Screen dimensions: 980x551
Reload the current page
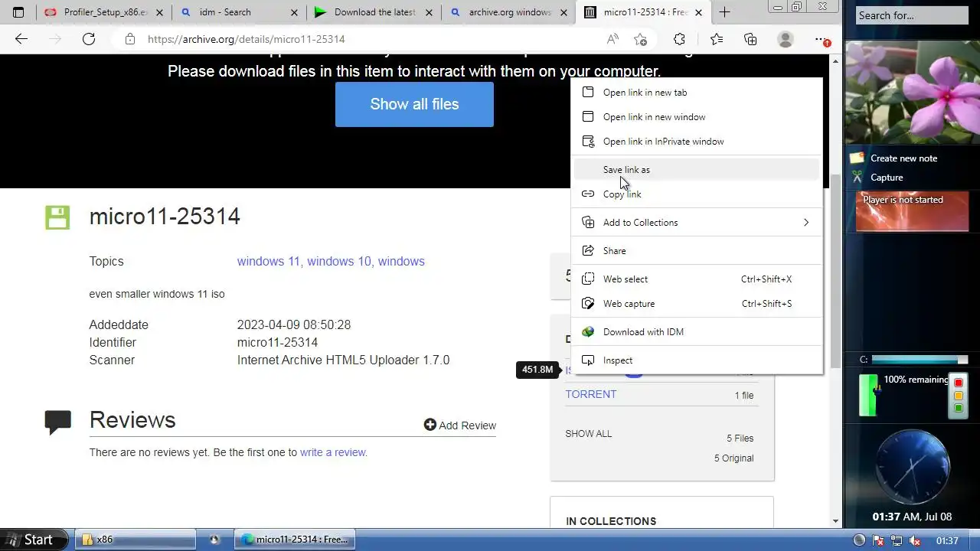(x=89, y=39)
